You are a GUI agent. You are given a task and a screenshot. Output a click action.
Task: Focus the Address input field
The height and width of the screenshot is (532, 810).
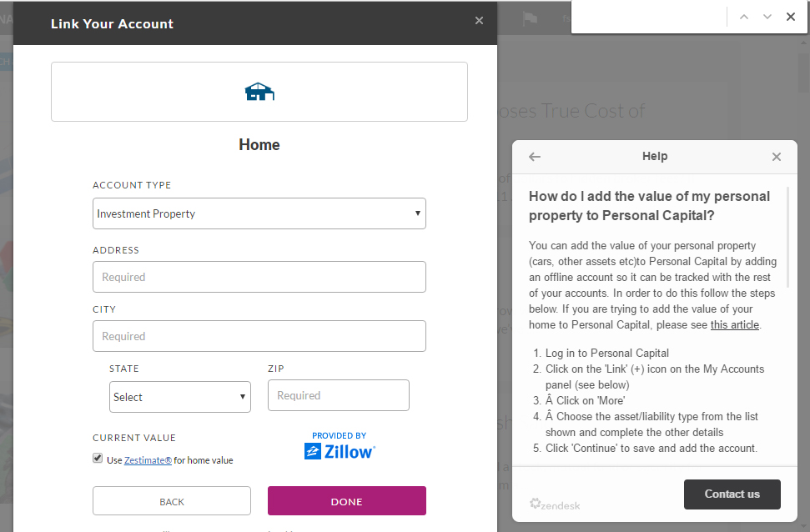pyautogui.click(x=259, y=277)
